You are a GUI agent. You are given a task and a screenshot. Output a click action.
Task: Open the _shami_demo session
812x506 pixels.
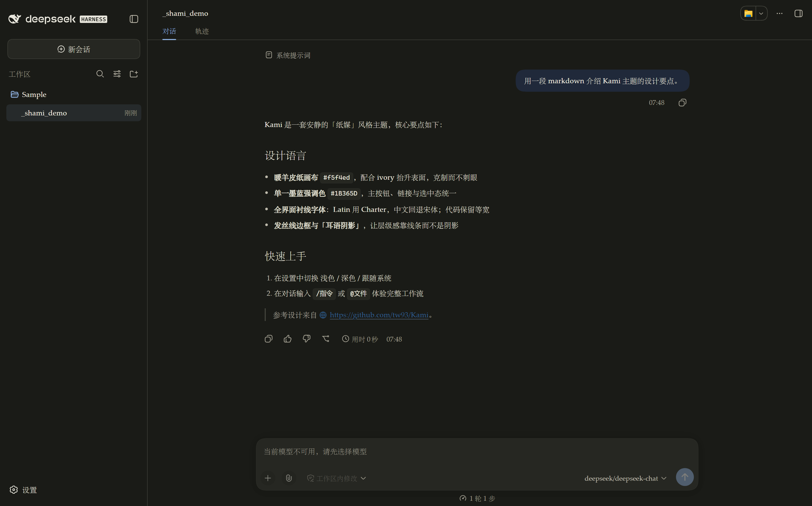(74, 113)
